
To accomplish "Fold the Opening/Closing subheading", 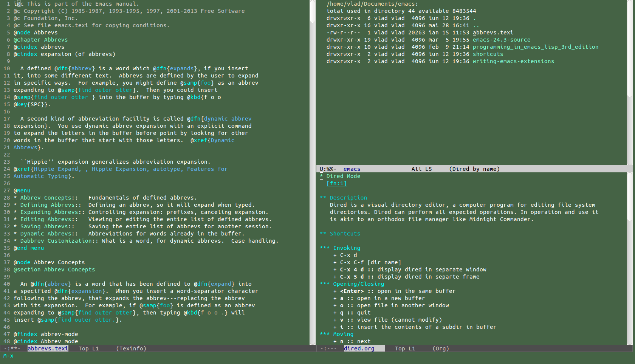I will point(352,284).
